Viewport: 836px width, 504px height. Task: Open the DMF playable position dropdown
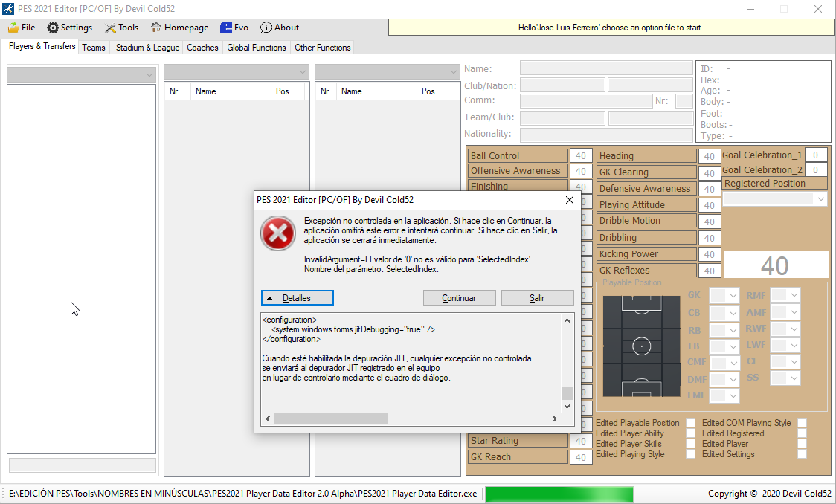pyautogui.click(x=724, y=379)
